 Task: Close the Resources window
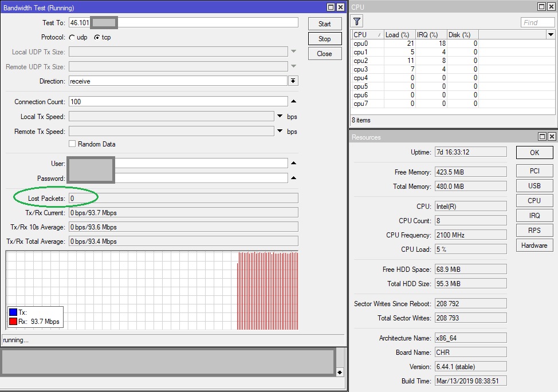pos(552,136)
